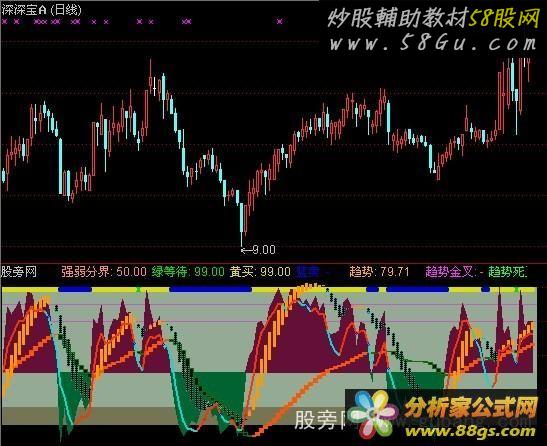This screenshot has width=547, height=446.
Task: Click the 股旁网 indicator name label
Action: pos(19,272)
